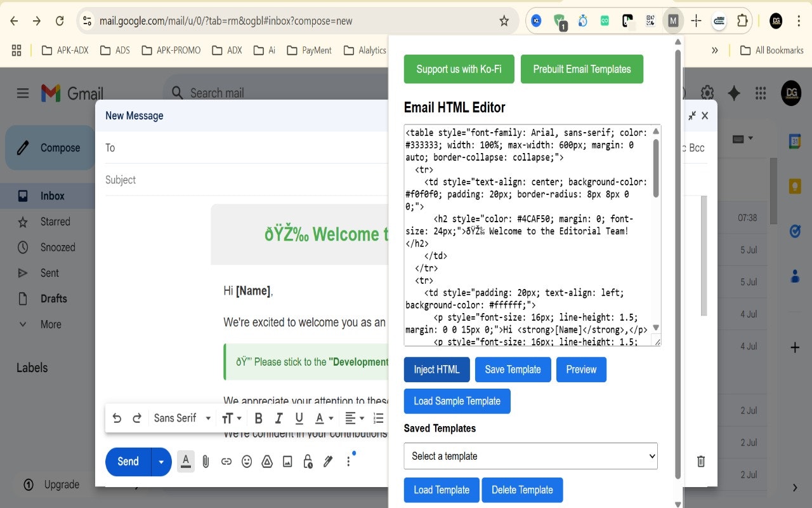Open Gmail settings gear icon
Image resolution: width=812 pixels, height=508 pixels.
(707, 93)
